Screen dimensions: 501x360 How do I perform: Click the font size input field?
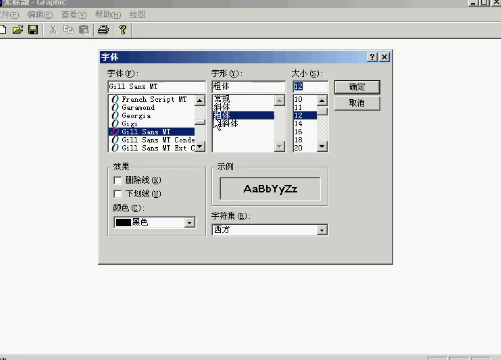point(310,87)
